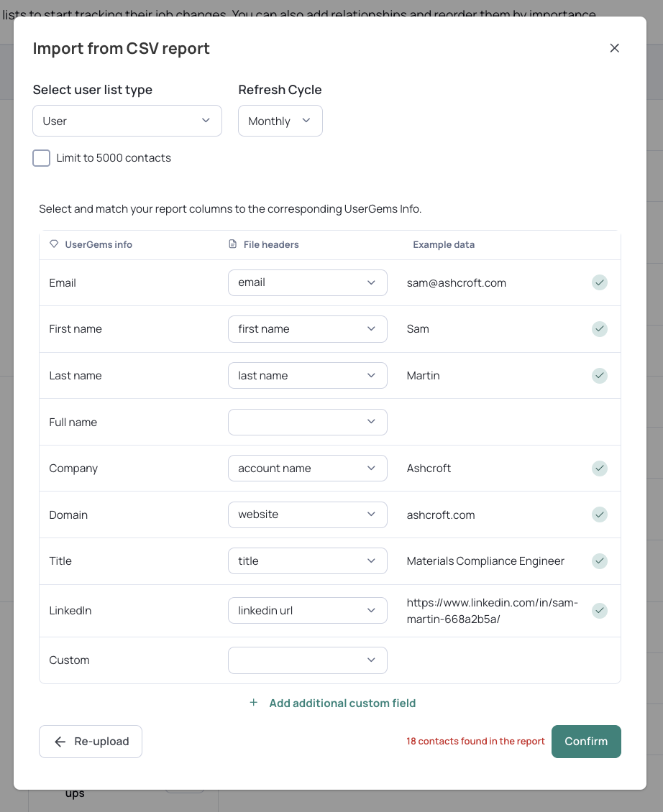Close the Import from CSV report dialog
Image resolution: width=663 pixels, height=812 pixels.
point(614,48)
